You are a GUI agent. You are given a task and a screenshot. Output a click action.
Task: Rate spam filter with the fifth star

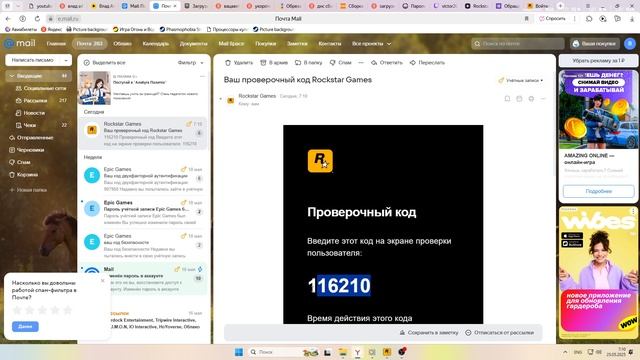68,310
